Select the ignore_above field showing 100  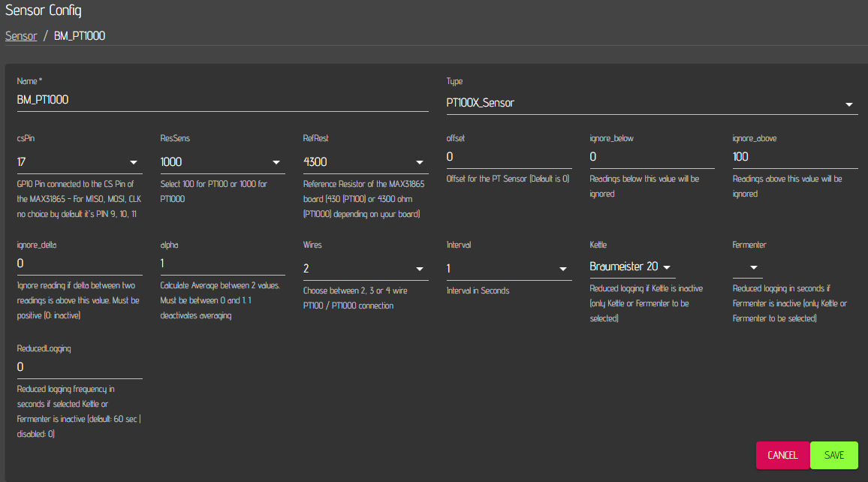(x=795, y=157)
